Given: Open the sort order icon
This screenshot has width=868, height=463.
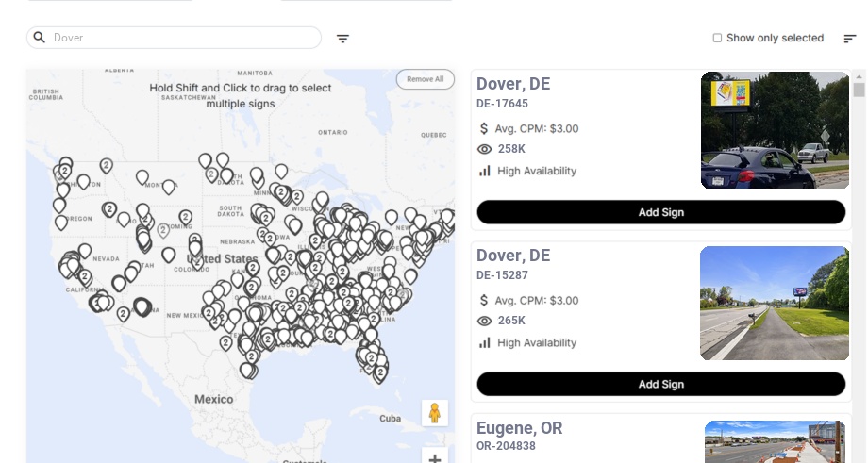Looking at the screenshot, I should (850, 39).
